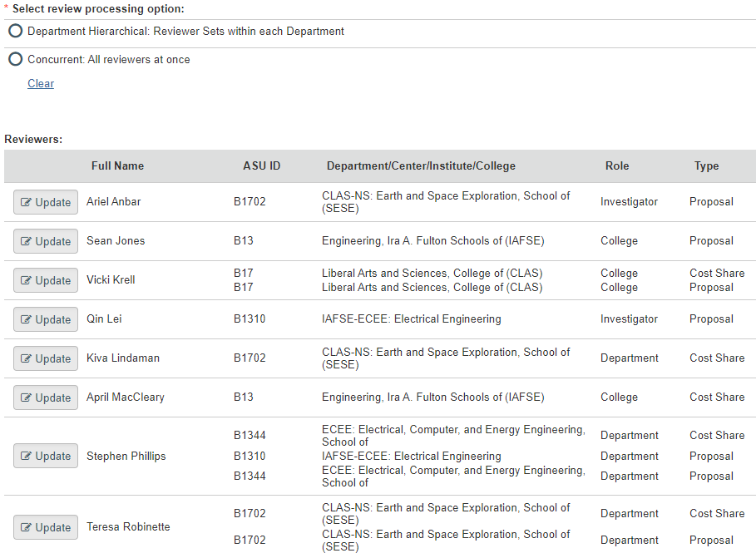Click the ASU ID column header
Viewport: 756px width, 553px height.
(261, 165)
